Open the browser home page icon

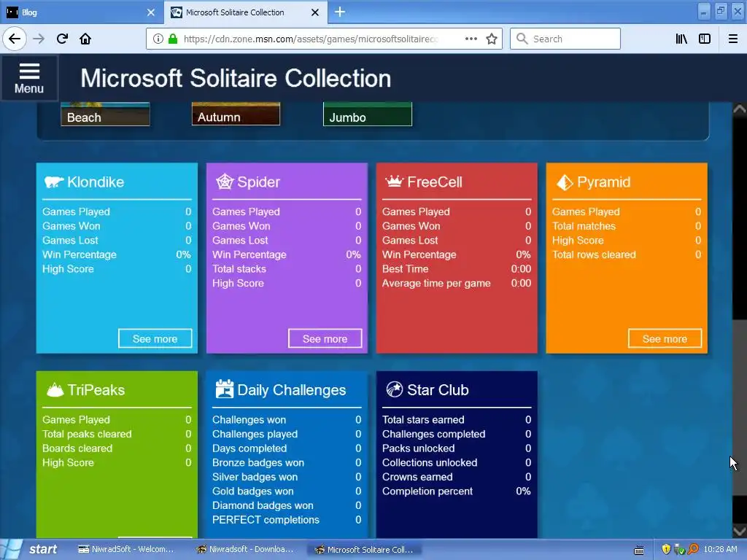pos(85,39)
